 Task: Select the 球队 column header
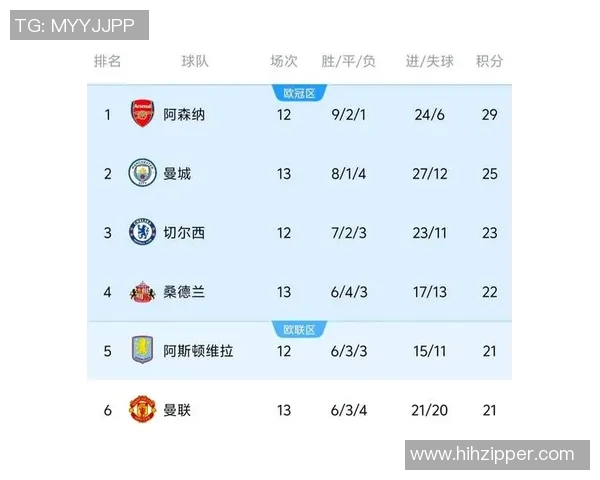[195, 61]
